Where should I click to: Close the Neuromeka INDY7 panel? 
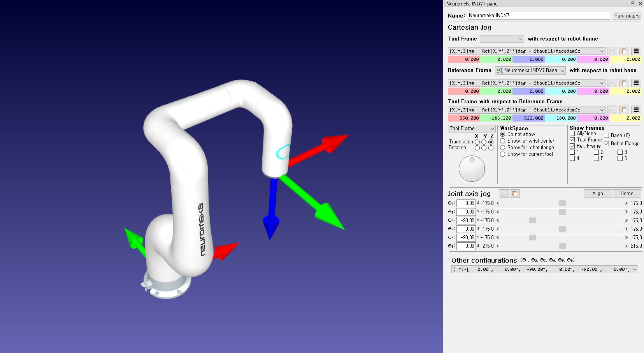tap(640, 4)
